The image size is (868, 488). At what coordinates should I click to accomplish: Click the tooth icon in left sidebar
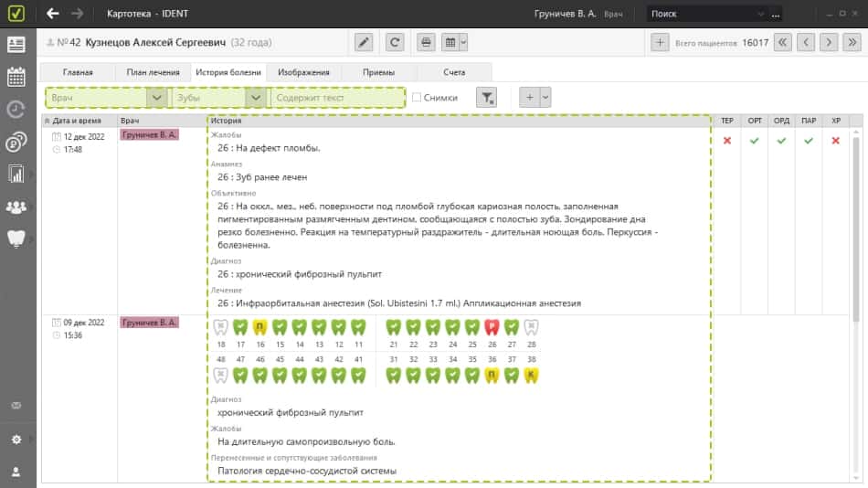(x=16, y=239)
